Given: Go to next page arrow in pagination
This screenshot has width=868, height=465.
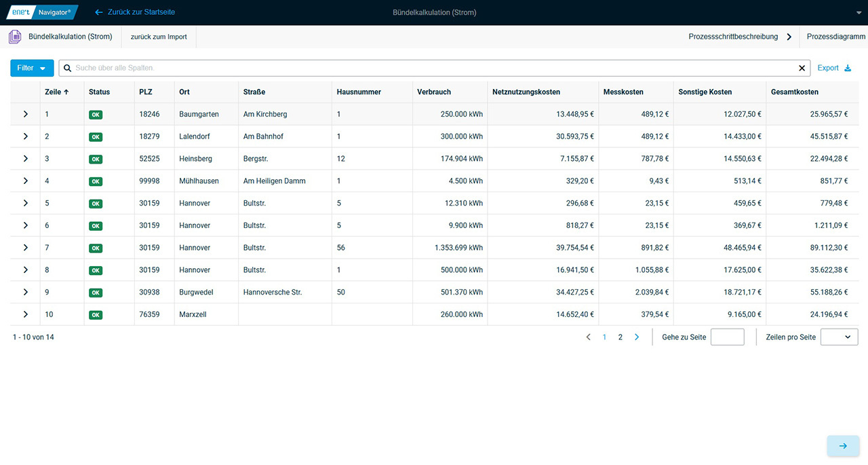Looking at the screenshot, I should click(x=636, y=337).
